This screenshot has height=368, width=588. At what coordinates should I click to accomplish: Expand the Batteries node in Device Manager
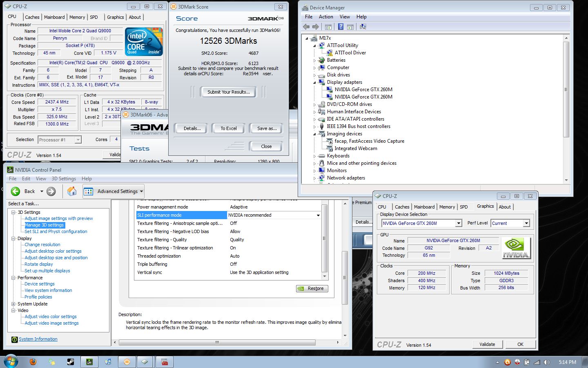click(315, 61)
